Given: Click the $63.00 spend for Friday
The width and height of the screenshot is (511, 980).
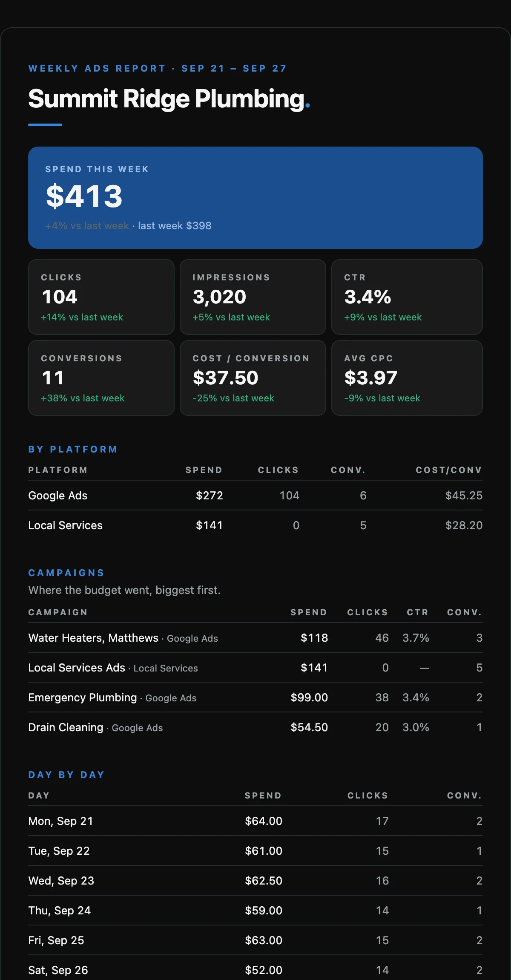Looking at the screenshot, I should [264, 940].
